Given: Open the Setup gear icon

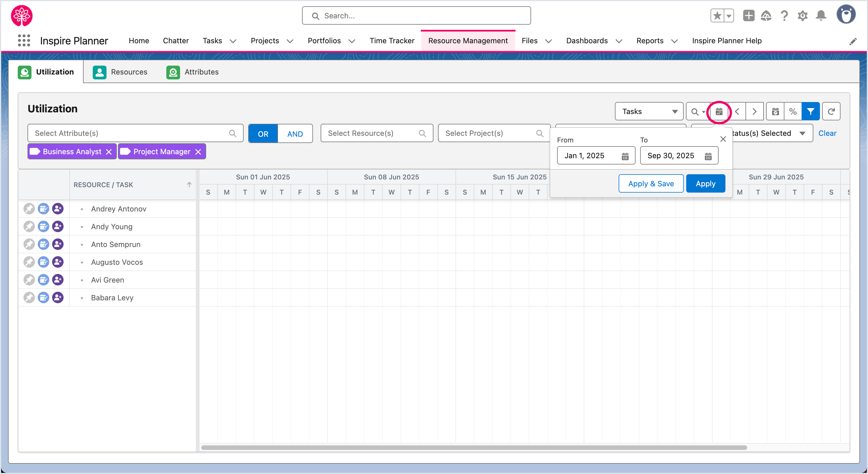Looking at the screenshot, I should [x=802, y=15].
